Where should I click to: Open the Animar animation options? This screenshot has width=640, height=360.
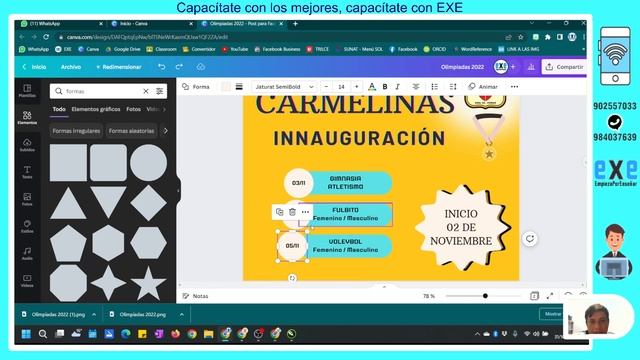(x=483, y=87)
